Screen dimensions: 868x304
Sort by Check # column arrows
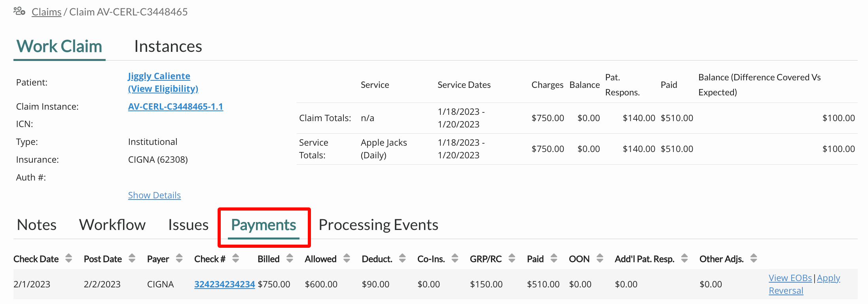235,258
